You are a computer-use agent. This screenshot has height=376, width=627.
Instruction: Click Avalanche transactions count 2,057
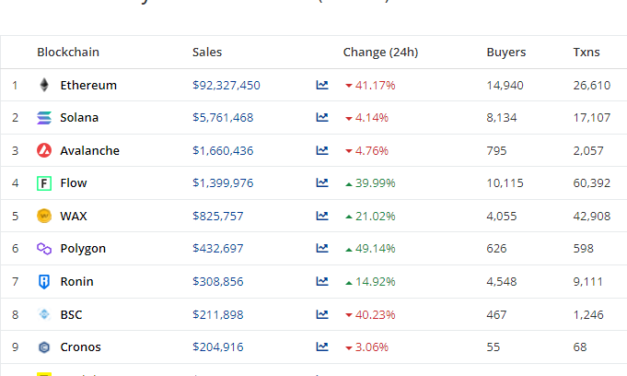pyautogui.click(x=588, y=151)
